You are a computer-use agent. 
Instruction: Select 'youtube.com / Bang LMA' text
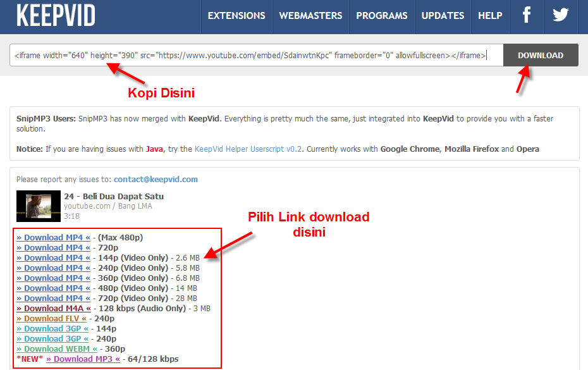coord(108,206)
